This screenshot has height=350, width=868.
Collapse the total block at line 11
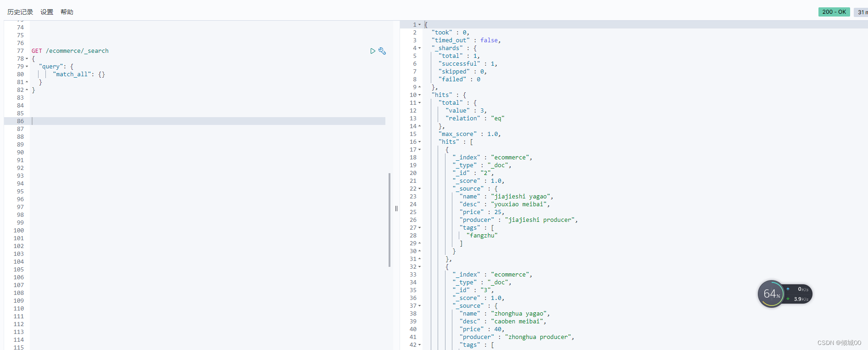pyautogui.click(x=419, y=103)
